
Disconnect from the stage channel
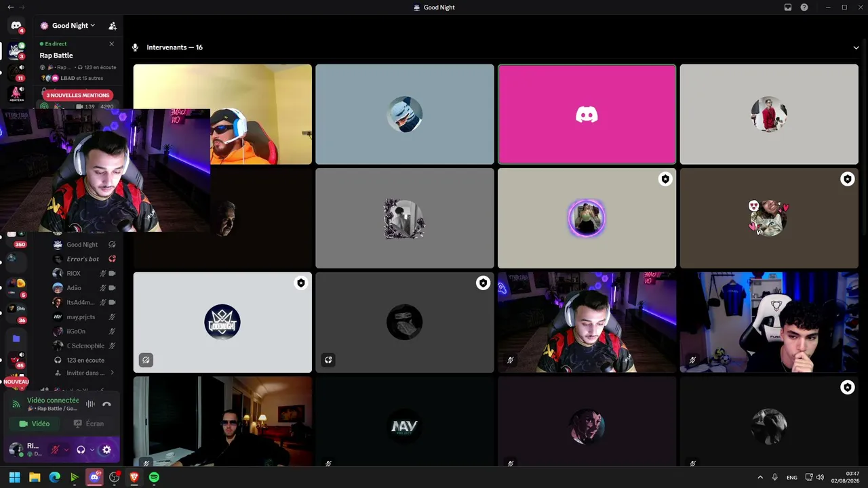pos(106,404)
